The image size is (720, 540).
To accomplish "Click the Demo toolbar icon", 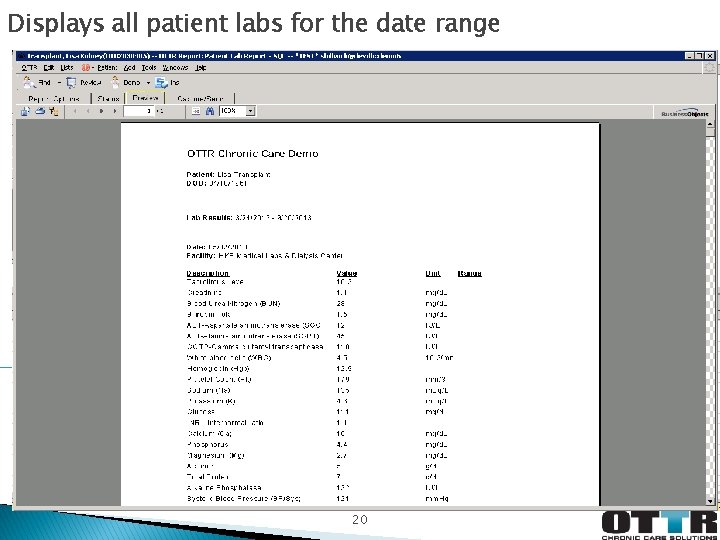I will click(115, 83).
